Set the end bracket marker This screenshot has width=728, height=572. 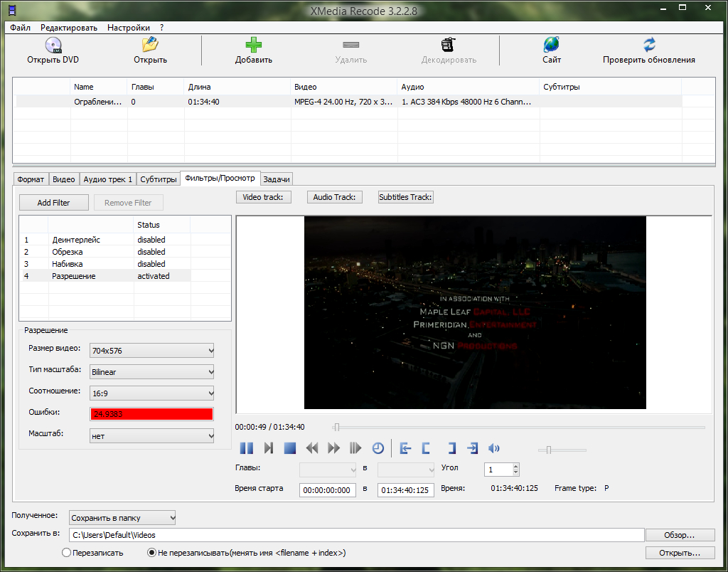(451, 448)
